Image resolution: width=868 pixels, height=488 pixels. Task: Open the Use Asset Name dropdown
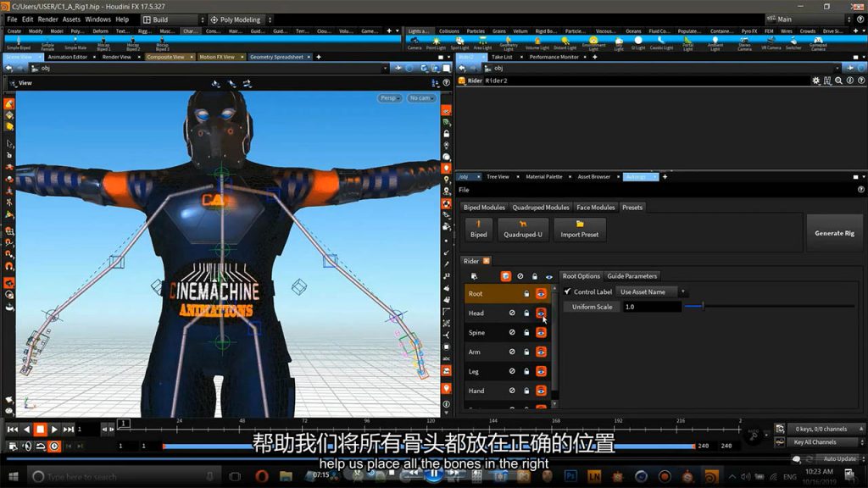651,291
